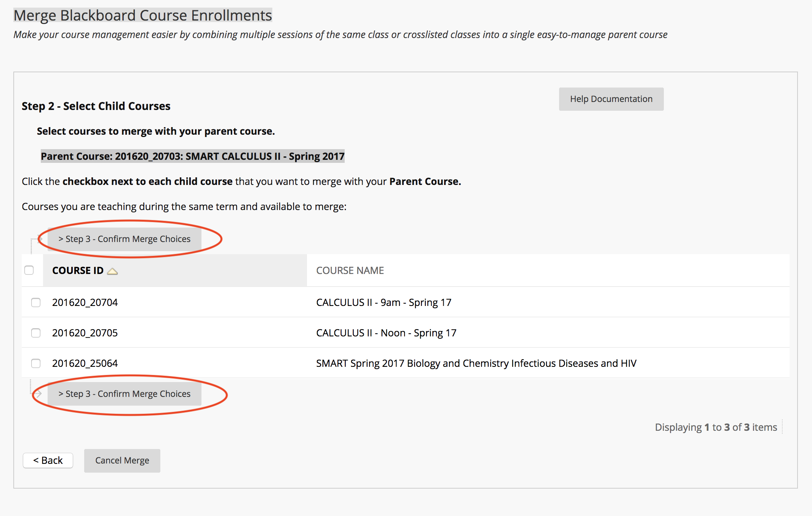Click the sort arrow next to COURSE ID

click(112, 271)
